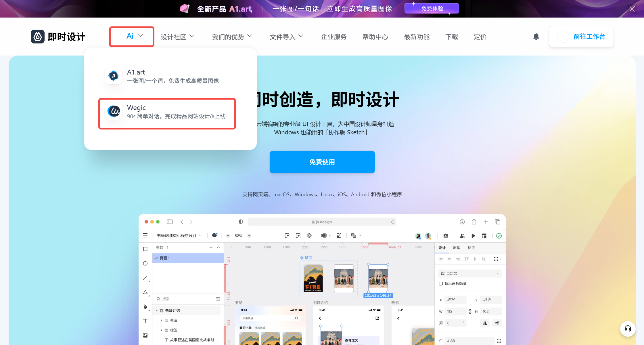This screenshot has height=345, width=644.
Task: Close the top A1.art promo banner
Action: click(632, 9)
